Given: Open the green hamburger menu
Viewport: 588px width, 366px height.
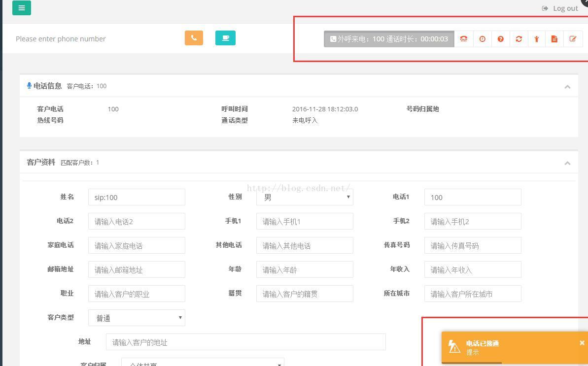Looking at the screenshot, I should [22, 8].
